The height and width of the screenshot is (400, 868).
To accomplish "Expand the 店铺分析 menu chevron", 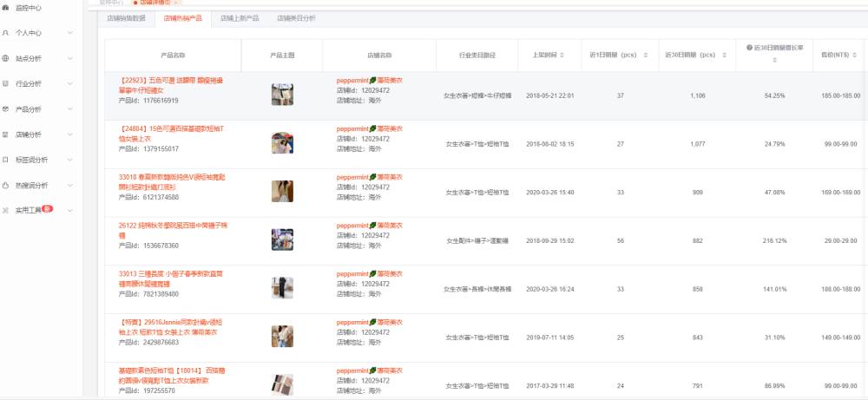I will tap(70, 134).
